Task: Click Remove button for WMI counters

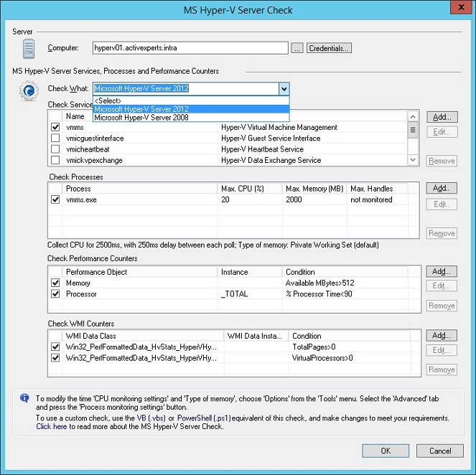Action: point(442,370)
